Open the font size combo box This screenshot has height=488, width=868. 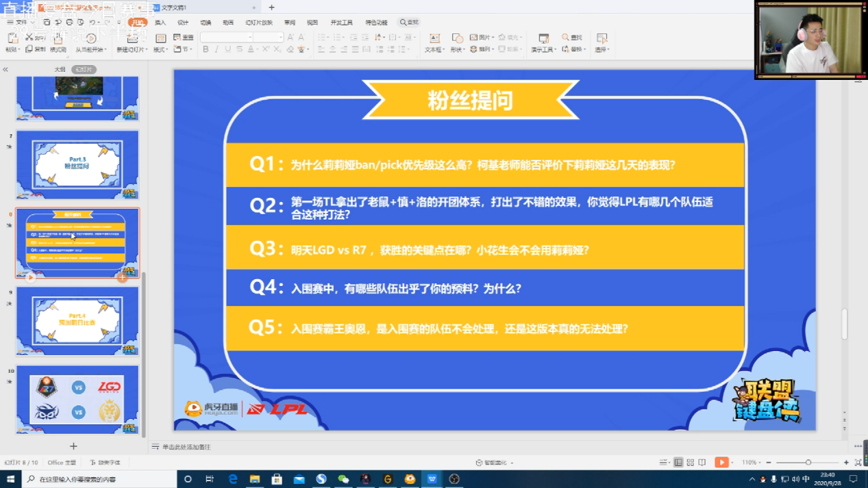pyautogui.click(x=269, y=37)
